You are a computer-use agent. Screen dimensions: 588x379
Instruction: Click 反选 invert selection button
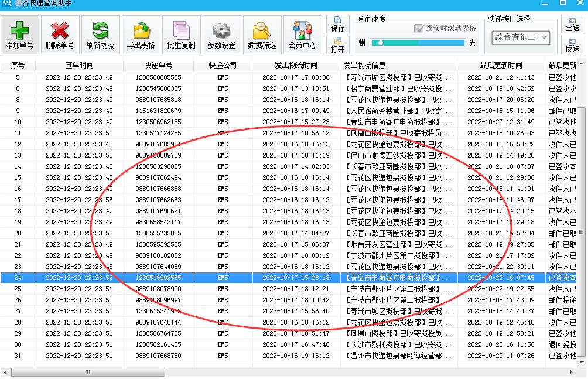tap(572, 46)
